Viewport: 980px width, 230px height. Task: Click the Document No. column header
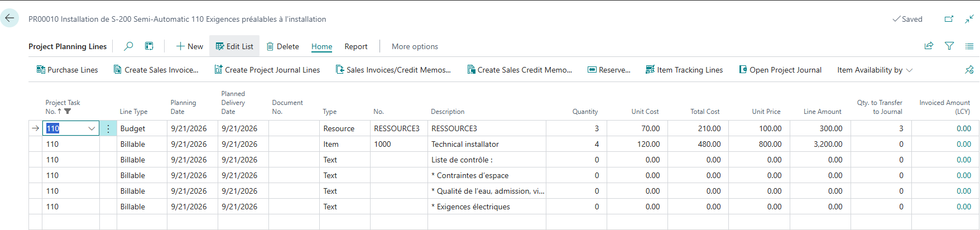coord(287,107)
